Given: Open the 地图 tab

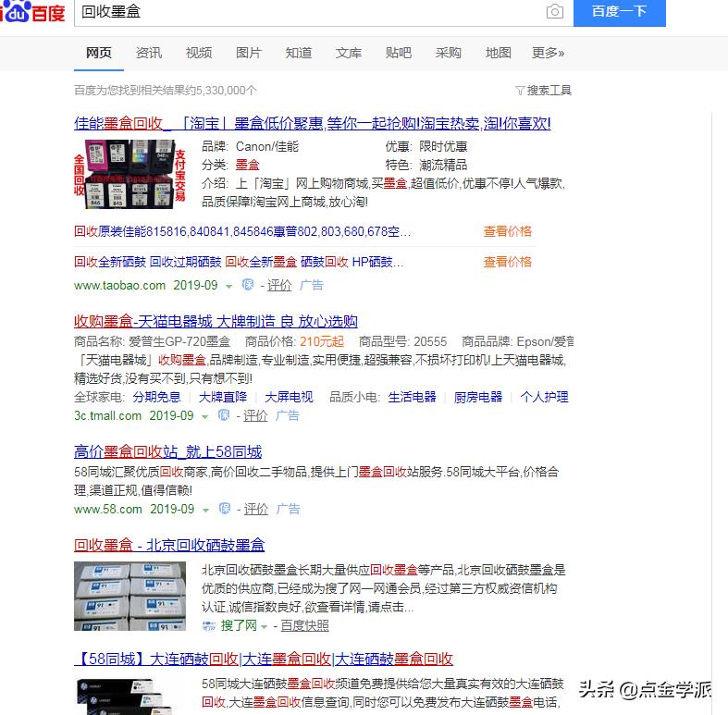Looking at the screenshot, I should [x=499, y=53].
